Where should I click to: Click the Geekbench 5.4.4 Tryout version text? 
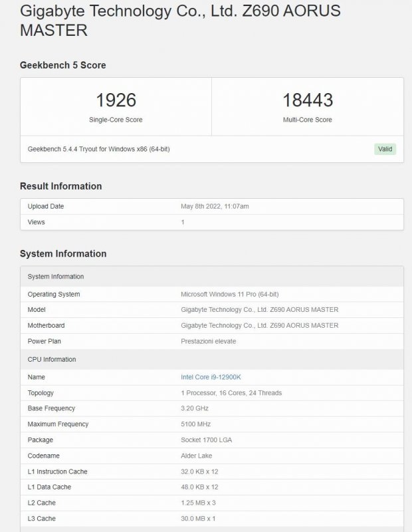(98, 149)
